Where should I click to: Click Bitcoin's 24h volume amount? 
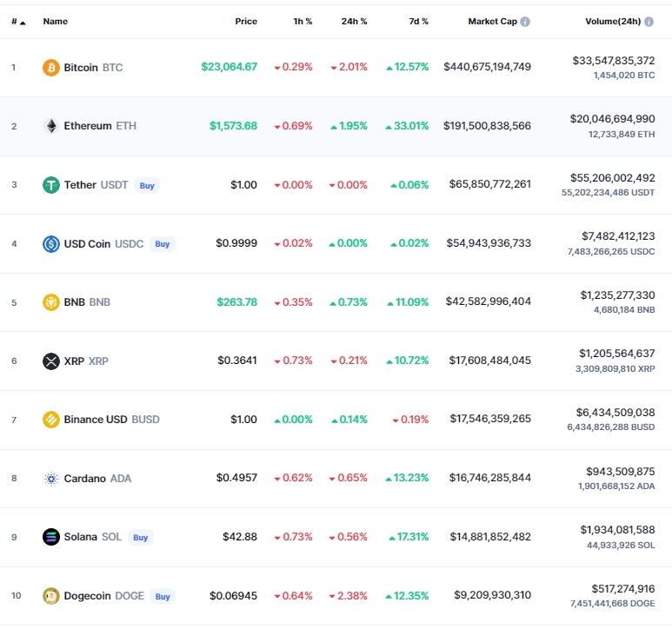coord(614,60)
